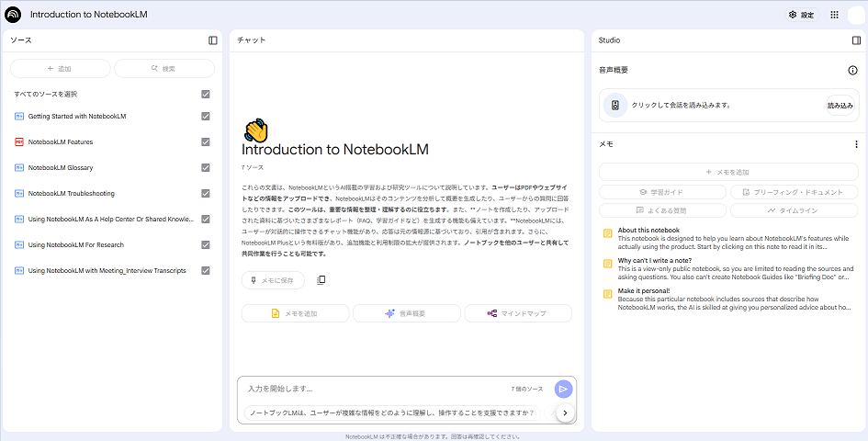
Task: Click the PDF icon of NotebookLM Features
Action: (x=19, y=141)
